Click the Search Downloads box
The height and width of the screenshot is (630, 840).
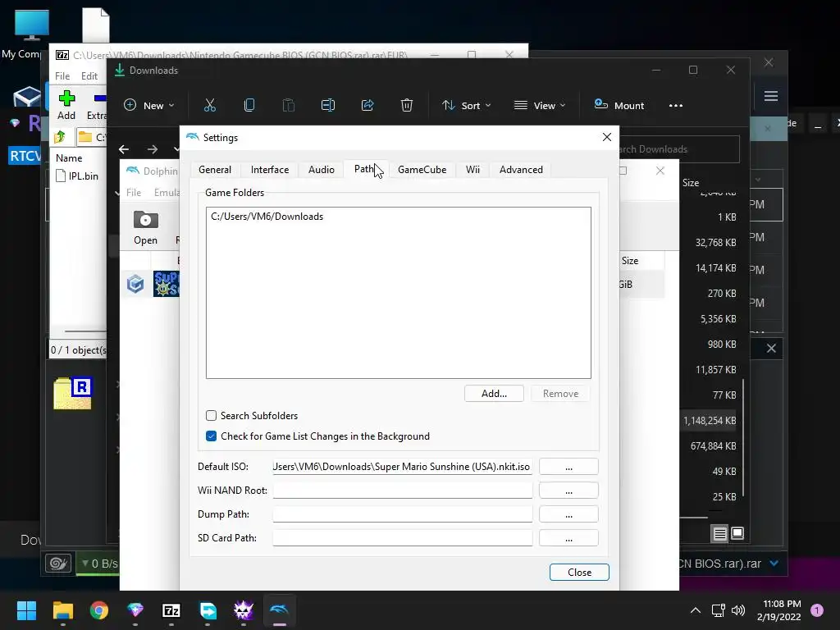tap(678, 149)
